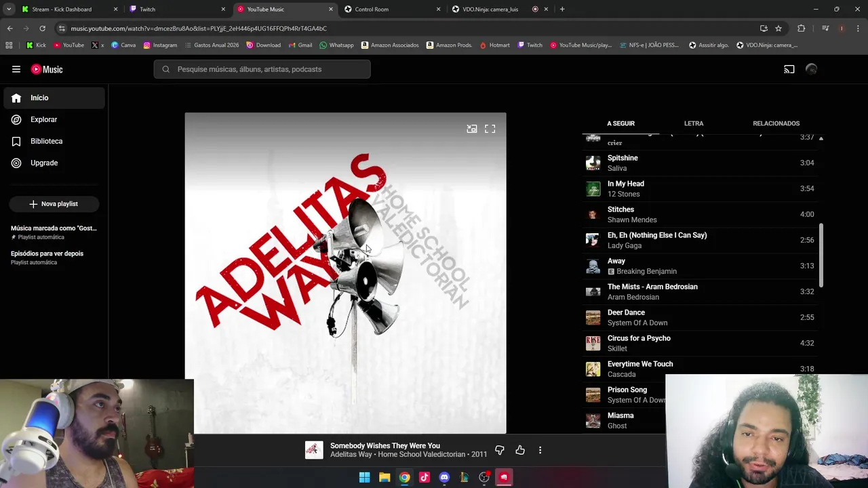The height and width of the screenshot is (488, 868).
Task: Open Explorar in the sidebar
Action: point(54,119)
